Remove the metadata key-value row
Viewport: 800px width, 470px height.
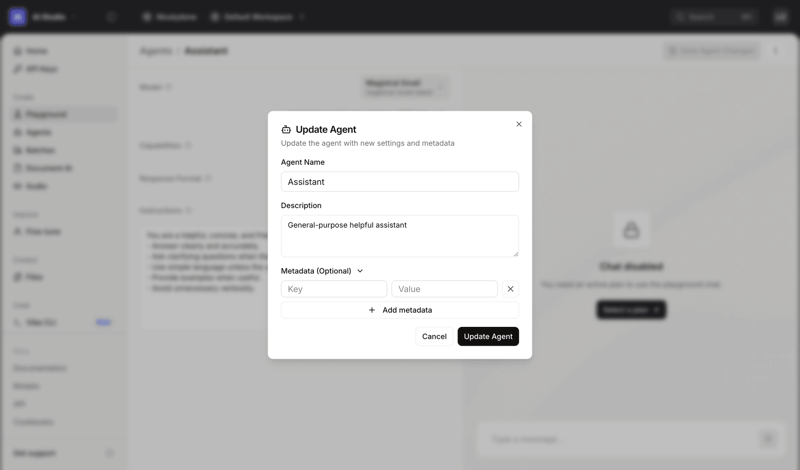click(x=510, y=289)
